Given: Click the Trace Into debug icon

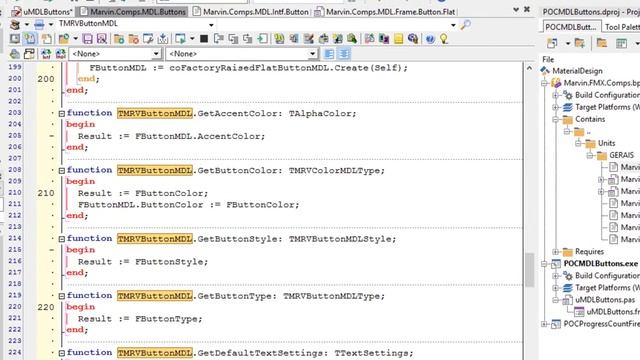Looking at the screenshot, I should (x=218, y=39).
